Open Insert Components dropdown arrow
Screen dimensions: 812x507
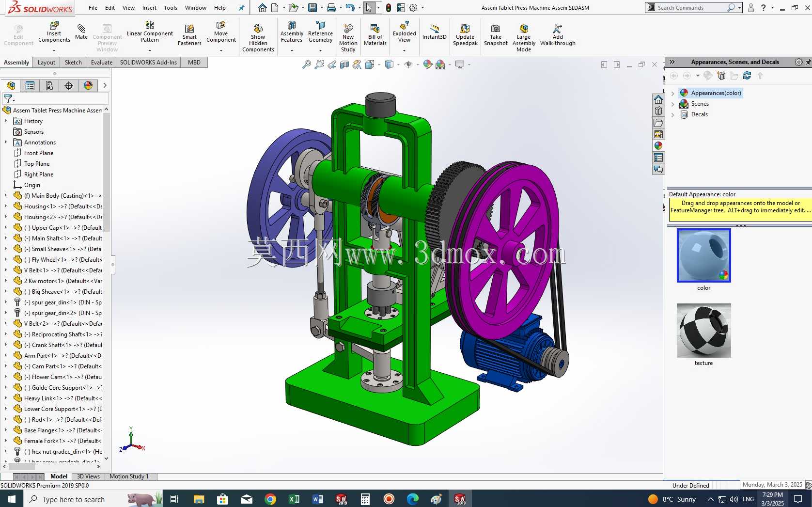54,50
